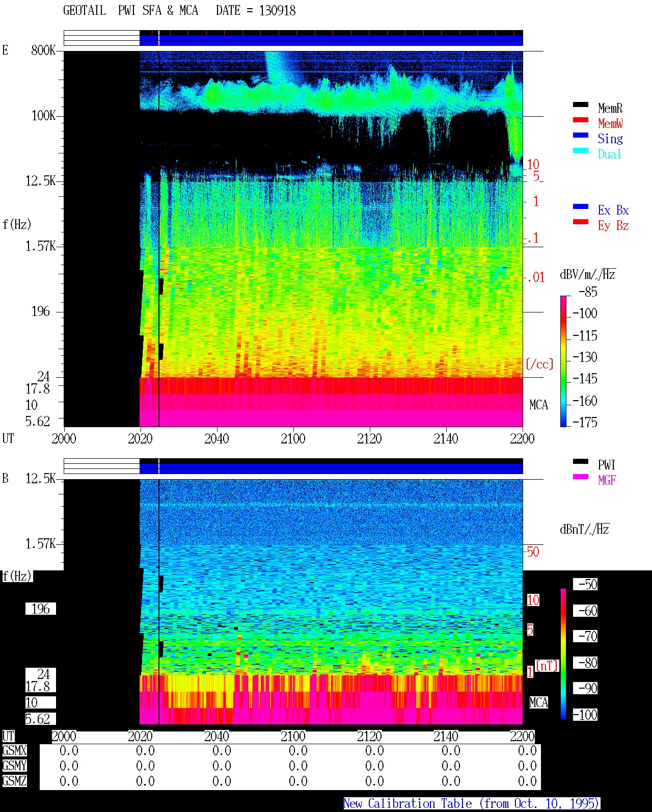This screenshot has width=652, height=812.
Task: Click the black MemR legend swatch
Action: (581, 104)
